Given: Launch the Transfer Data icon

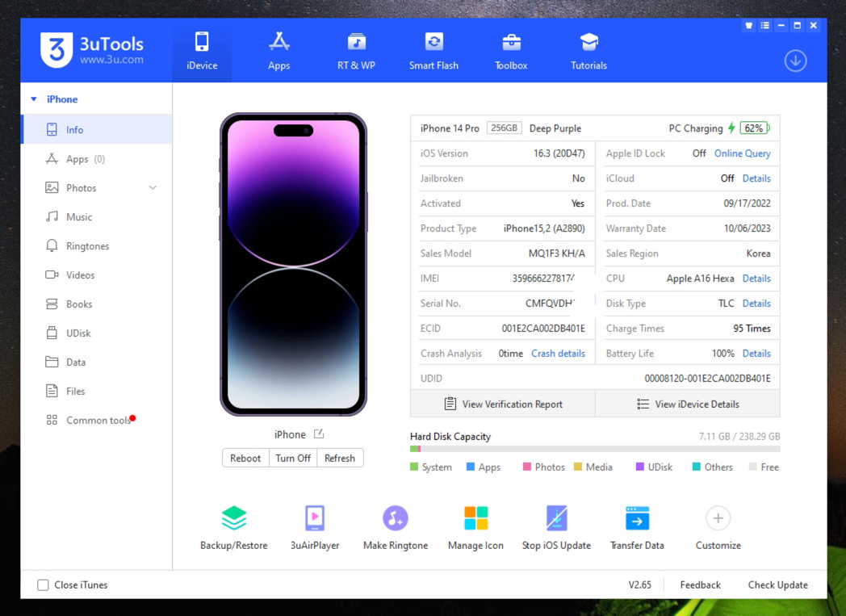Looking at the screenshot, I should 637,518.
